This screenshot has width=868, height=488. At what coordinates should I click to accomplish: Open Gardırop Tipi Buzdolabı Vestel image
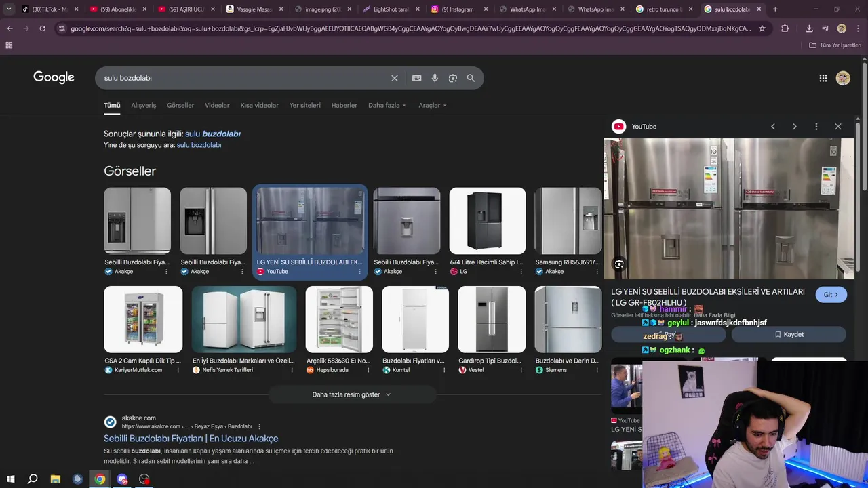point(492,319)
